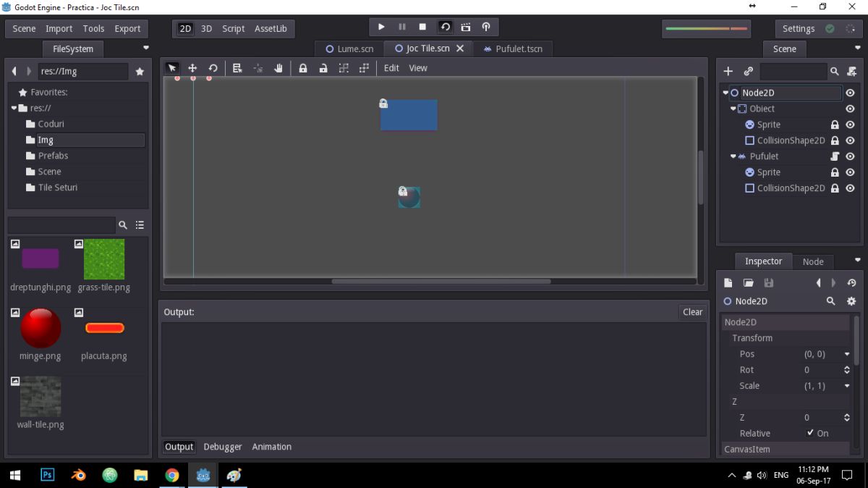The height and width of the screenshot is (488, 868).
Task: Open FileSystem dock options arrow
Action: (x=146, y=48)
